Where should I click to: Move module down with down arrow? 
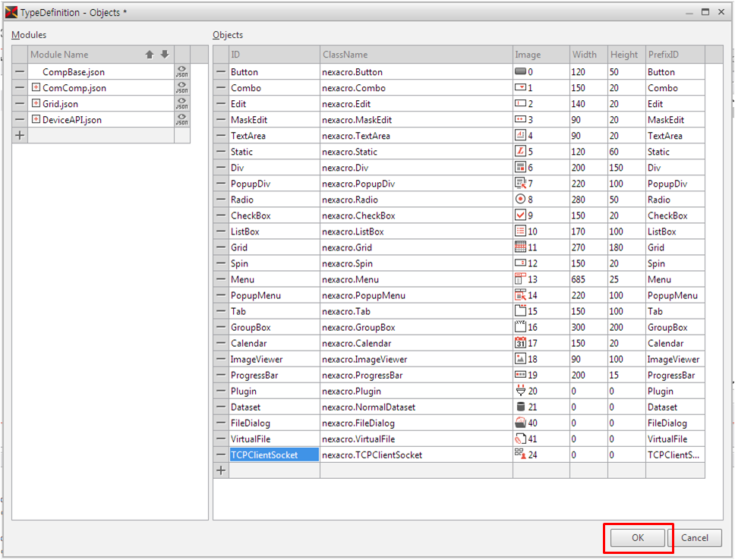[x=164, y=55]
